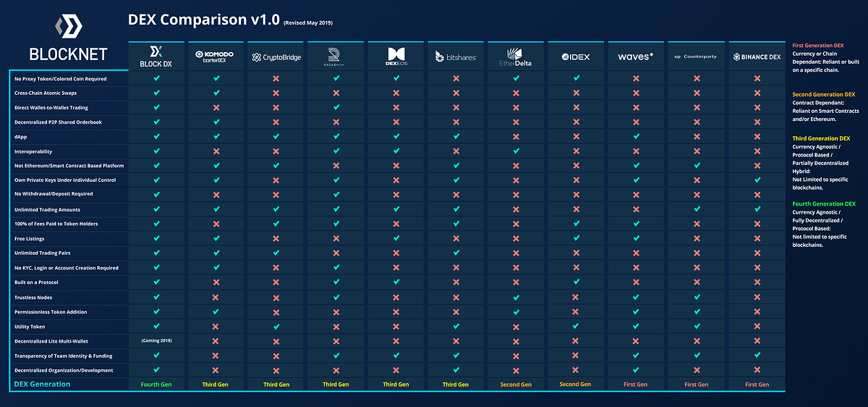Click 'Trustless Nodes' row label
Screen dimensions: 868x407
tap(33, 298)
